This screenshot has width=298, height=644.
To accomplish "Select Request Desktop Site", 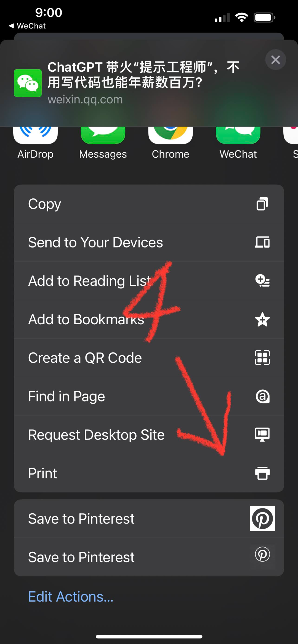I will click(149, 435).
